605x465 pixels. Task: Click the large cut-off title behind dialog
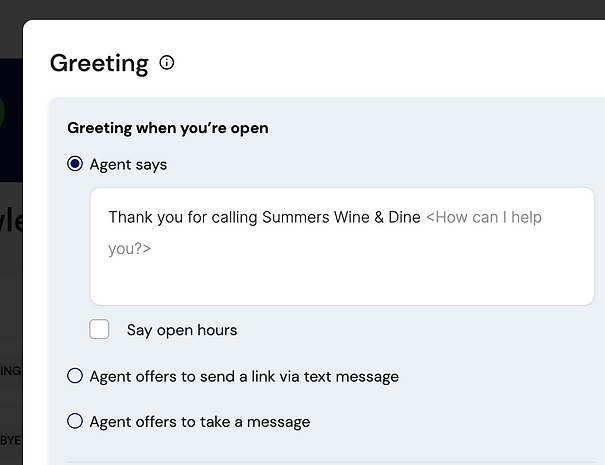click(11, 221)
